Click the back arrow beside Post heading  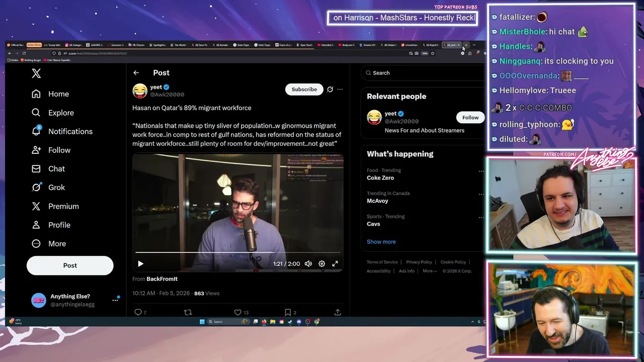click(x=136, y=73)
